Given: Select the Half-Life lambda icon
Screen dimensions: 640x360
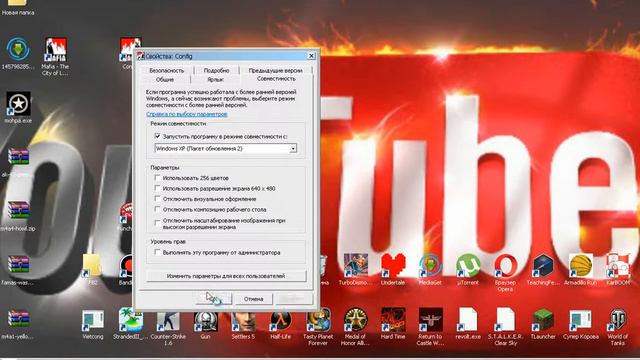Looking at the screenshot, I should (x=280, y=320).
